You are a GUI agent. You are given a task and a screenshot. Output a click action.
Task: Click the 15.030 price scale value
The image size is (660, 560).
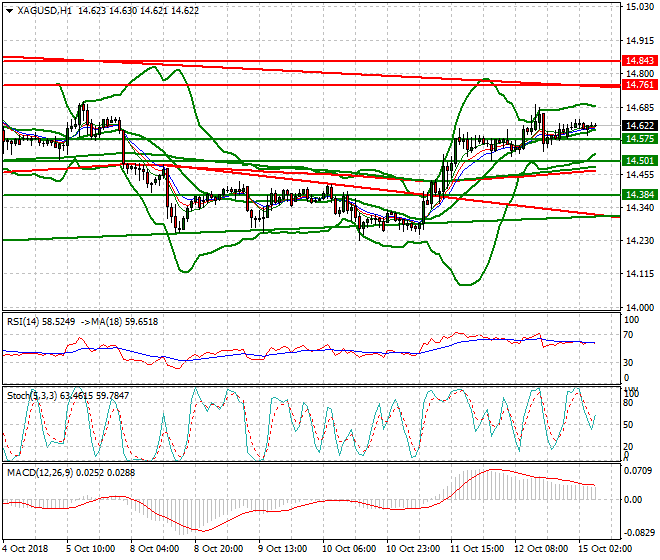pyautogui.click(x=640, y=7)
